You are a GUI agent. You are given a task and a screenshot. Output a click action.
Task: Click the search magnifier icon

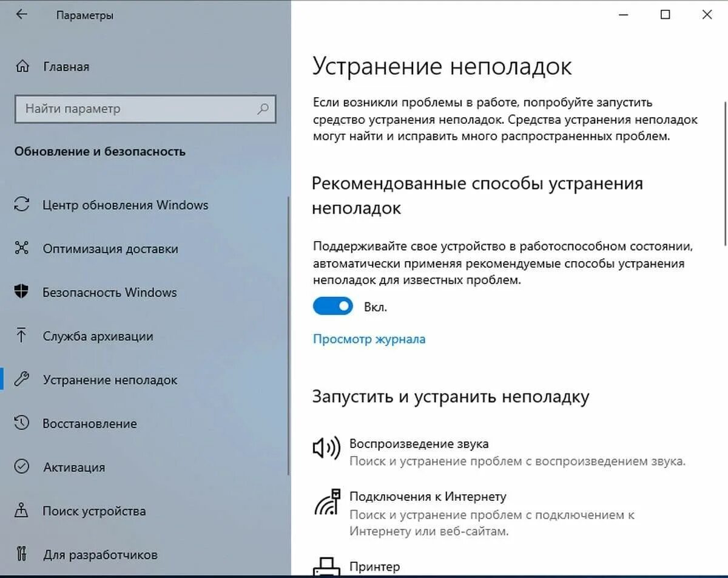point(263,109)
